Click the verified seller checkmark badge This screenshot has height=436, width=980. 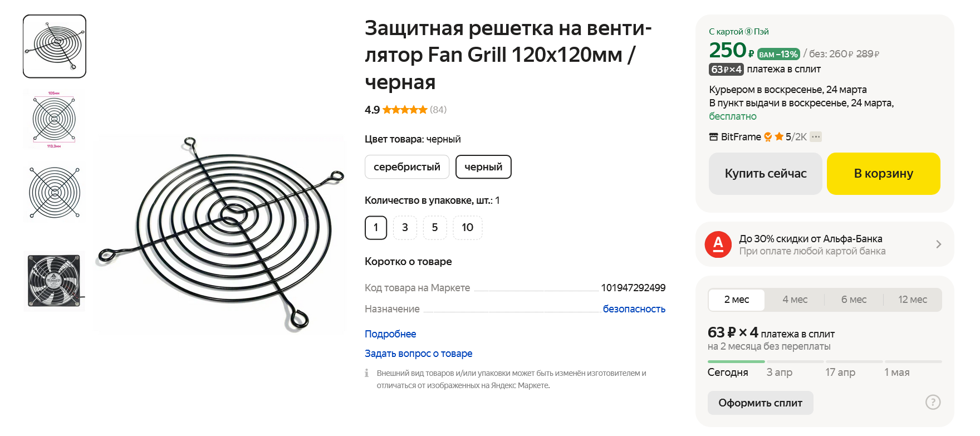click(768, 137)
